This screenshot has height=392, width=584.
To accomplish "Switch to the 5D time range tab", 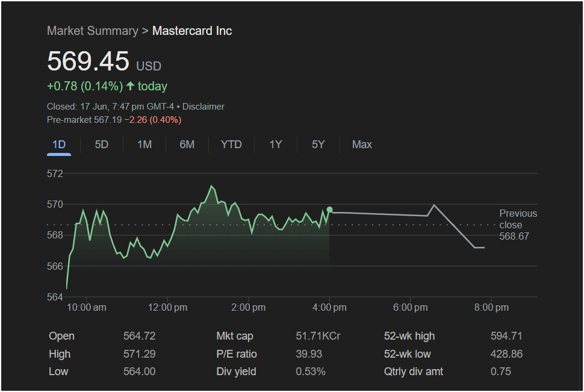I will [101, 145].
